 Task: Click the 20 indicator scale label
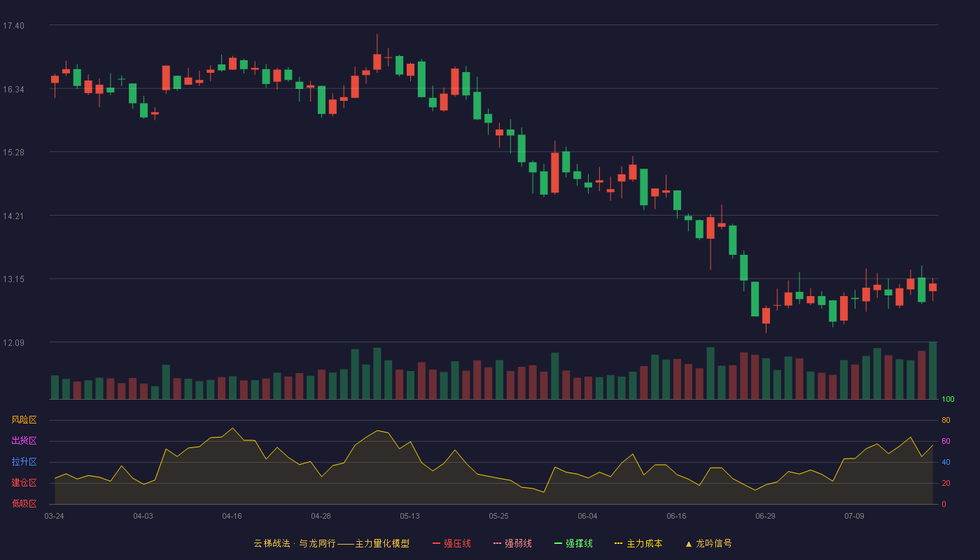[x=946, y=484]
